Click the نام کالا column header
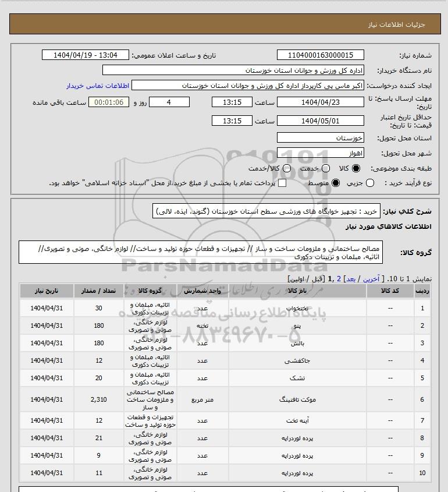Image resolution: width=448 pixels, height=492 pixels. pos(297,291)
